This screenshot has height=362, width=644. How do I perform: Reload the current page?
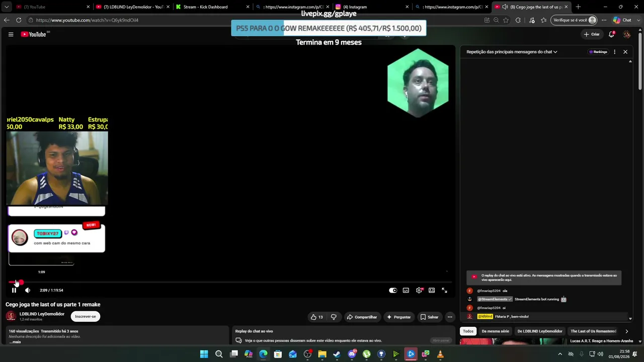click(x=19, y=20)
